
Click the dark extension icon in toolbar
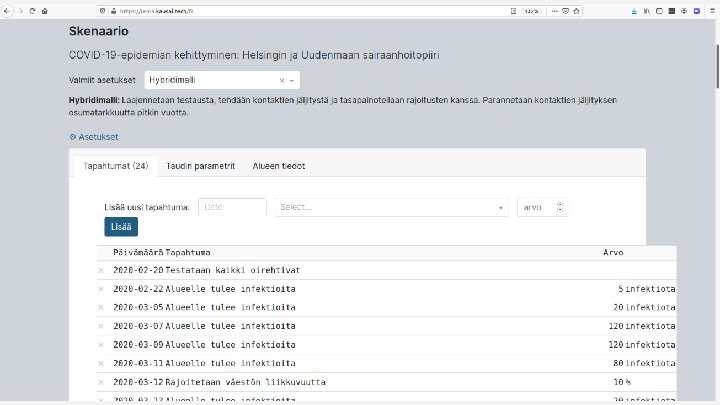[672, 11]
